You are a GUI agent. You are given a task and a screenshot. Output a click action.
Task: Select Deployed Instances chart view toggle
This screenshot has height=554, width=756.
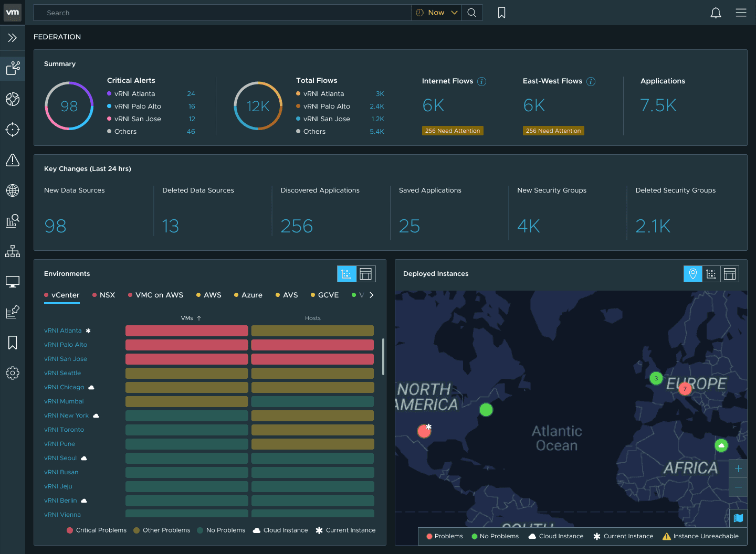tap(711, 274)
